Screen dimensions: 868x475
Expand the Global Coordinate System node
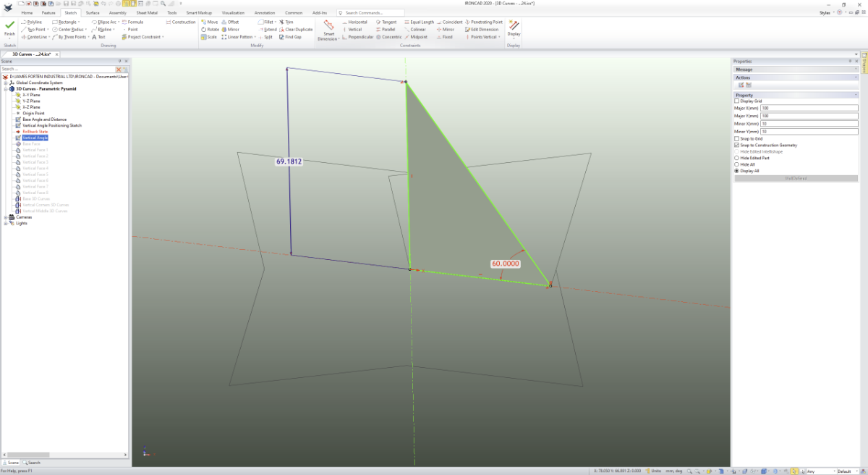(x=6, y=83)
